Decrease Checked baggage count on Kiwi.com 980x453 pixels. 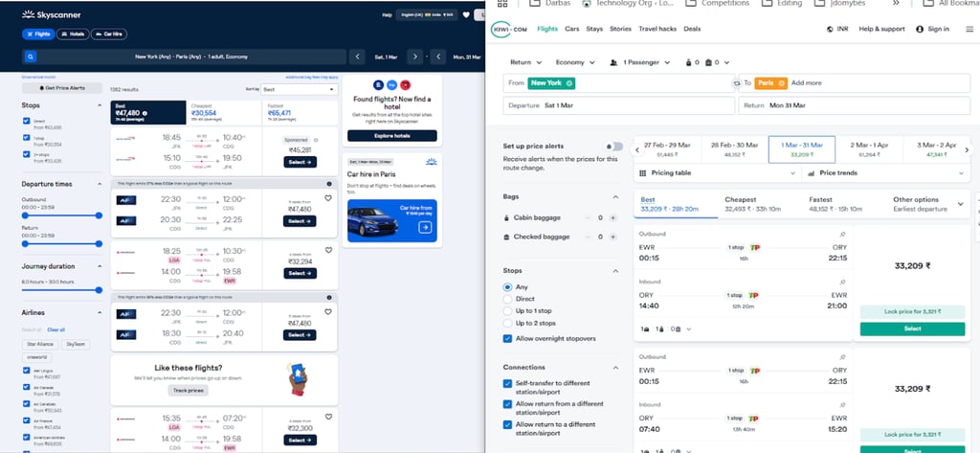(588, 238)
